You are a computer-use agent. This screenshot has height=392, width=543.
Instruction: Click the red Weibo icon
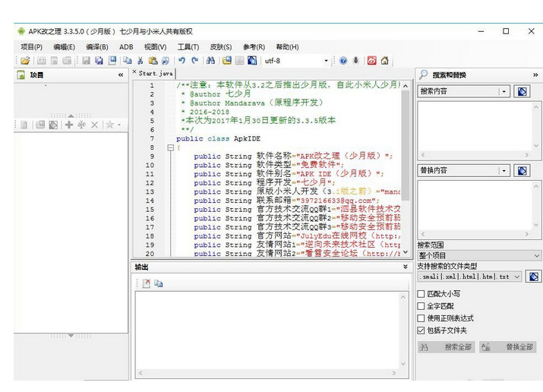(371, 61)
